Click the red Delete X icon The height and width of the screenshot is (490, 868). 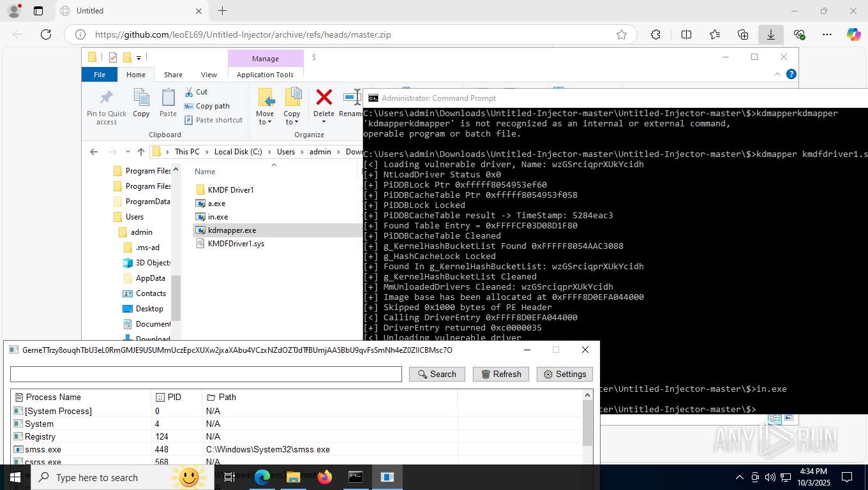click(324, 97)
